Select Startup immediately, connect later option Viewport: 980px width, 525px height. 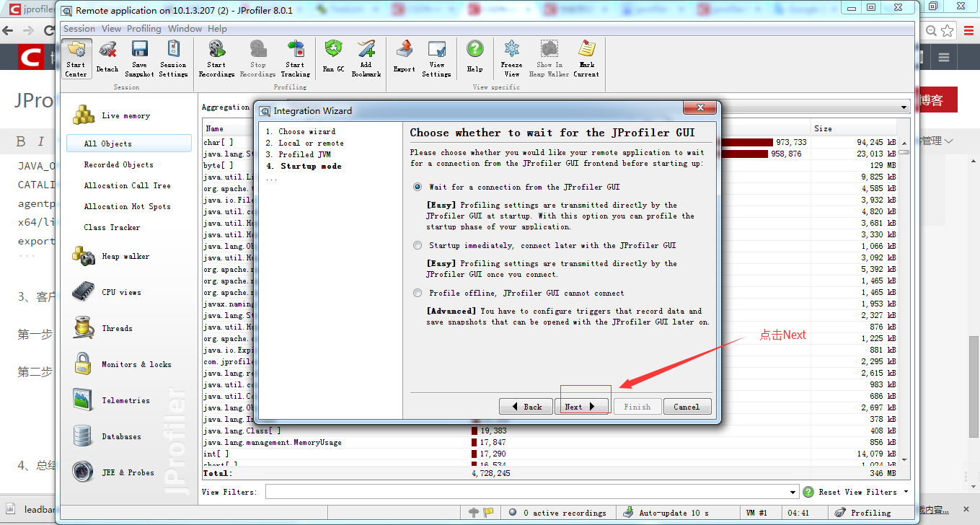(x=418, y=245)
